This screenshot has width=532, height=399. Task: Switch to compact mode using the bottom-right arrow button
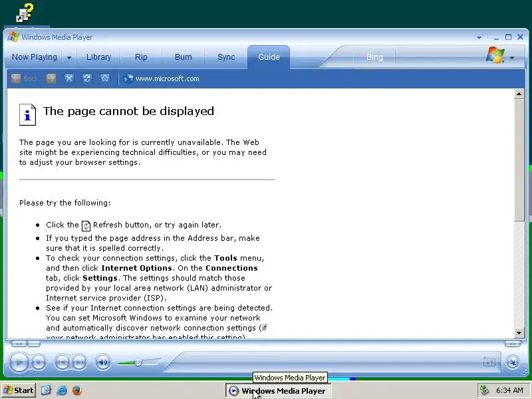[x=513, y=362]
